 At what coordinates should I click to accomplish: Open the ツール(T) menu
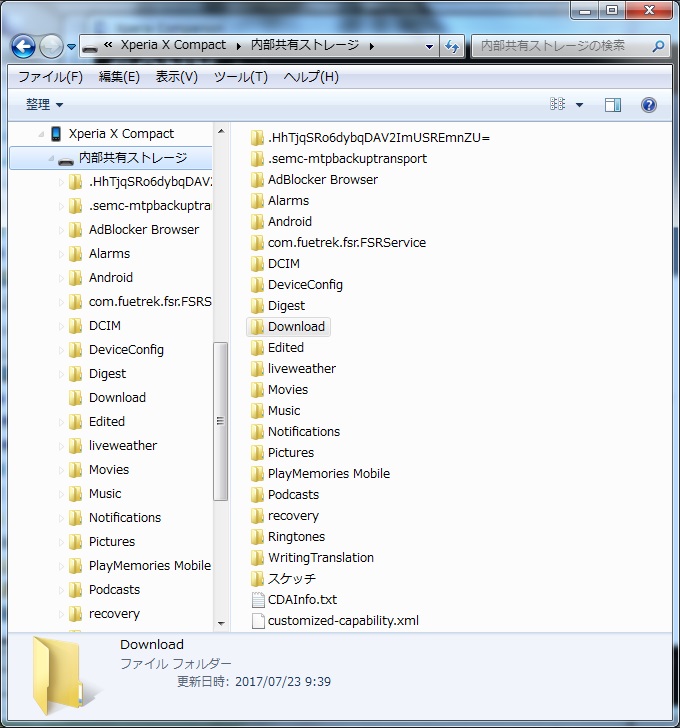240,77
